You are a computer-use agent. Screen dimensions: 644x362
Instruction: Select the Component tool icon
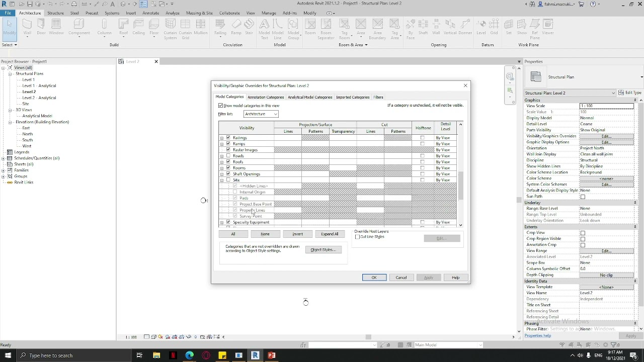pos(79,24)
